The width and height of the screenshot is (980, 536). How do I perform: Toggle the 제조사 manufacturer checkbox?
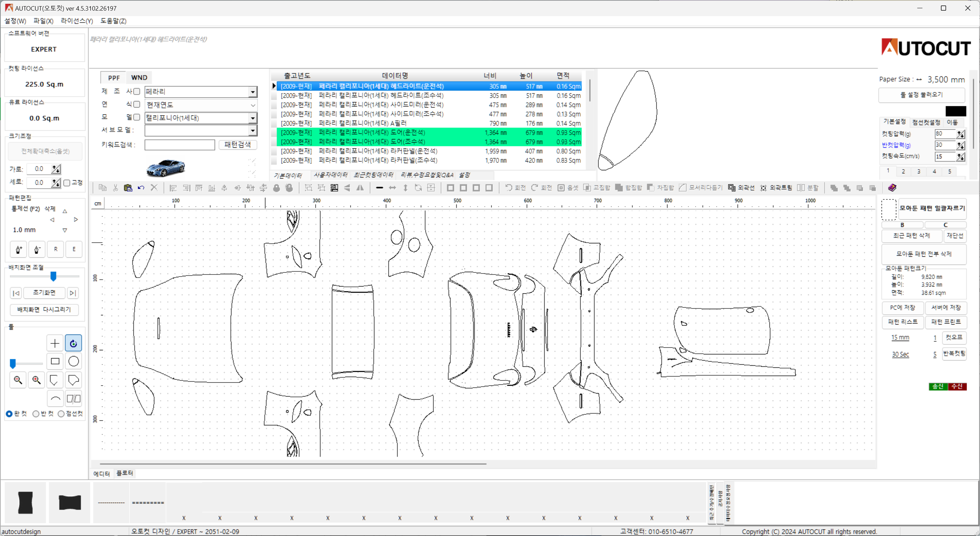136,91
